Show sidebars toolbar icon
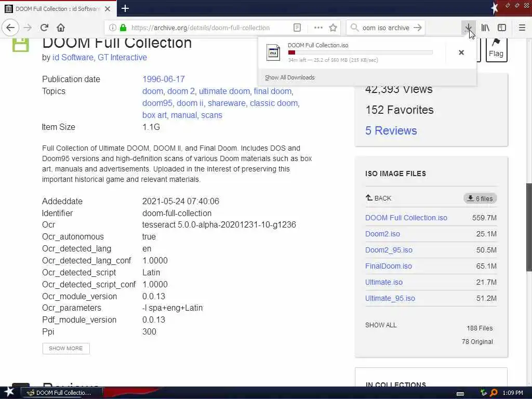Screen dimensions: 532x399 pyautogui.click(x=501, y=28)
